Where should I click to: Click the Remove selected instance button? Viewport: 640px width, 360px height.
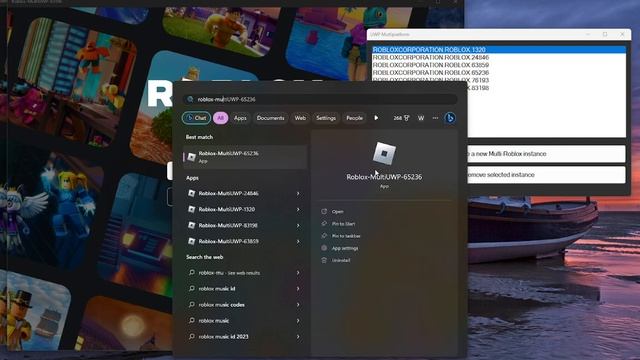coord(546,175)
